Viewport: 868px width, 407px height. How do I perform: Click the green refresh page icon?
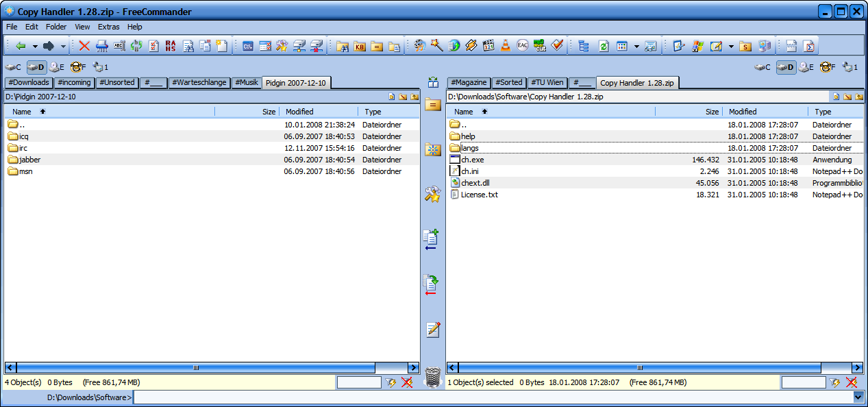click(x=604, y=46)
